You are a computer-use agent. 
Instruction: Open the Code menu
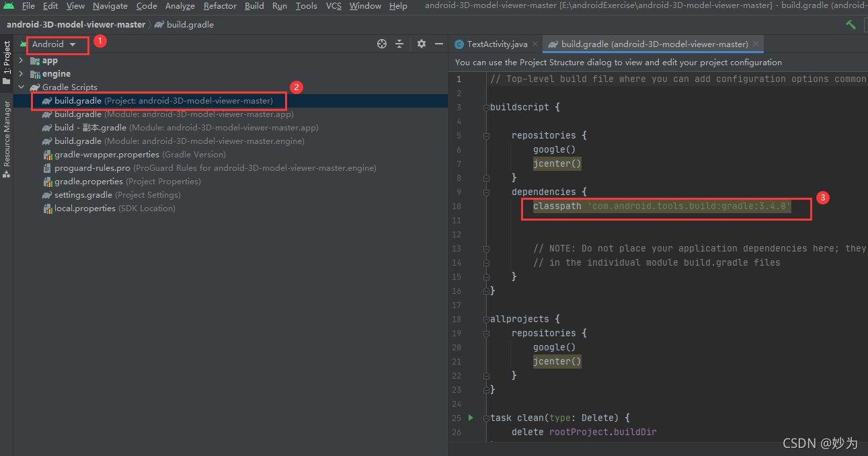[147, 6]
